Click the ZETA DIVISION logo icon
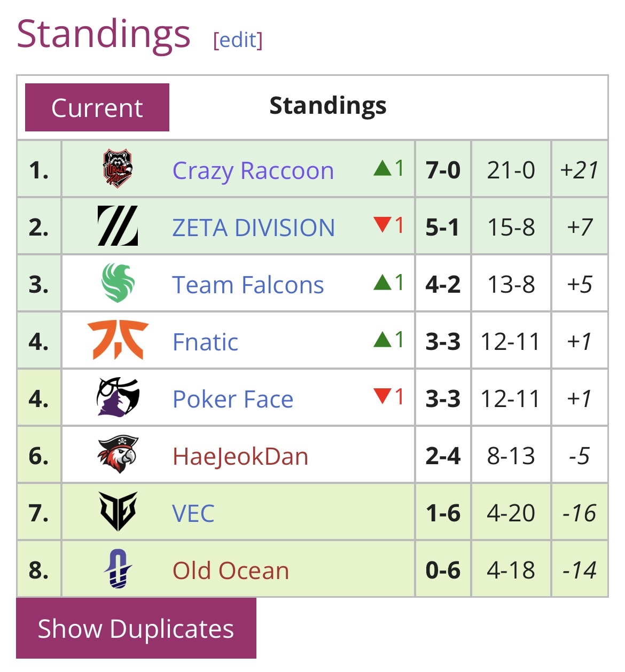Viewport: 625px width, 672px height. [x=118, y=226]
